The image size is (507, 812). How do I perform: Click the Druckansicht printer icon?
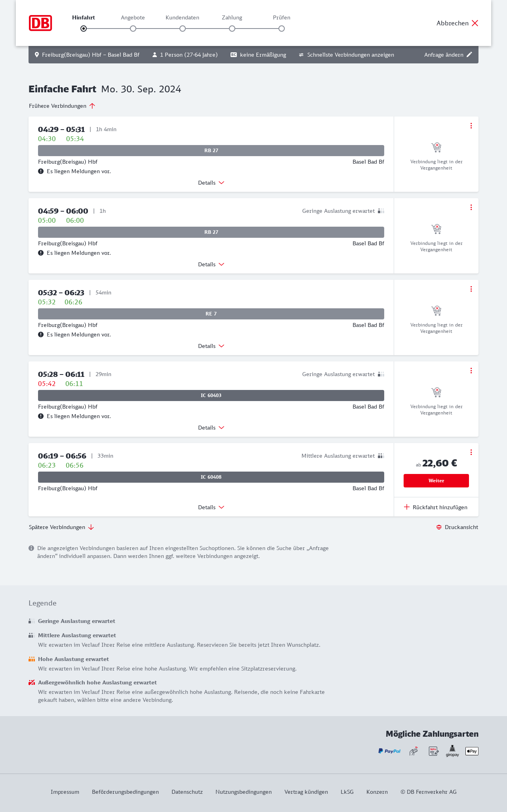click(439, 527)
